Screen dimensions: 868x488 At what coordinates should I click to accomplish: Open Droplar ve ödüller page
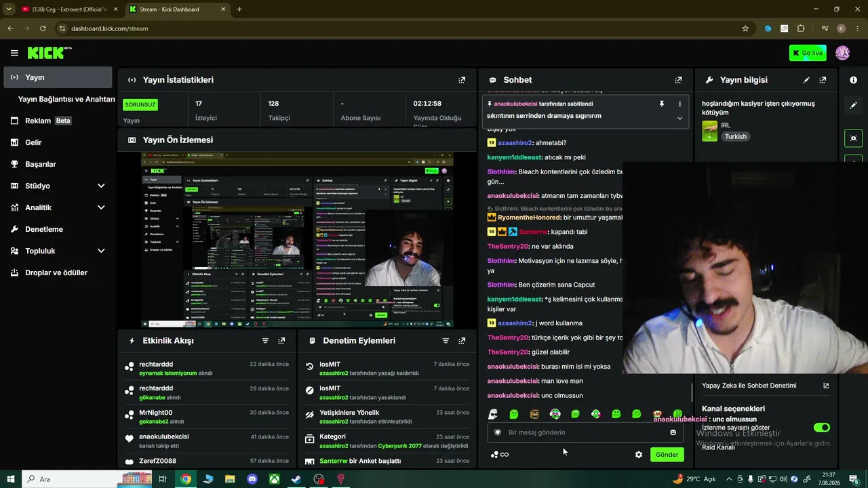pyautogui.click(x=58, y=272)
